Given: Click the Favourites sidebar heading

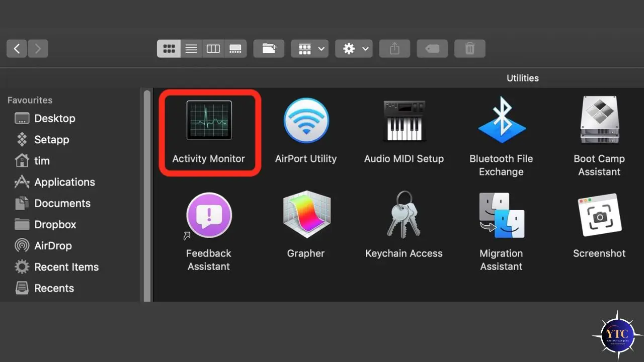Looking at the screenshot, I should 30,100.
